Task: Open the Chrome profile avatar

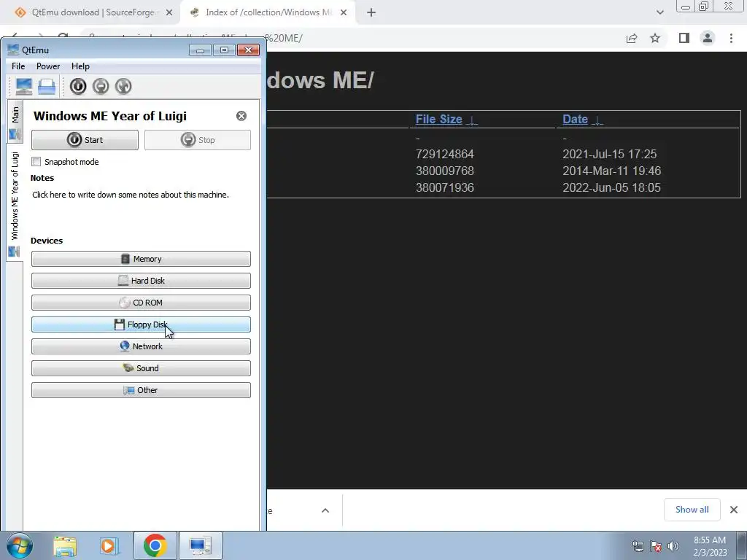Action: point(708,38)
